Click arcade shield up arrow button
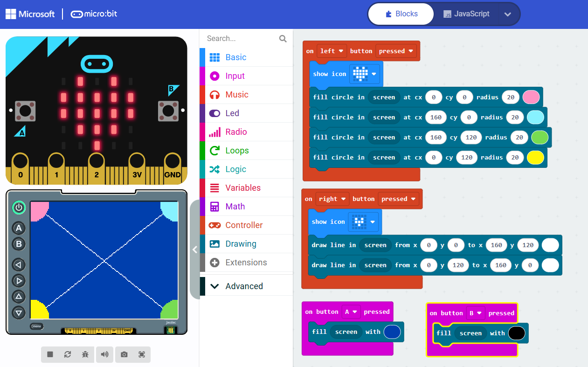The width and height of the screenshot is (588, 367). pos(19,297)
